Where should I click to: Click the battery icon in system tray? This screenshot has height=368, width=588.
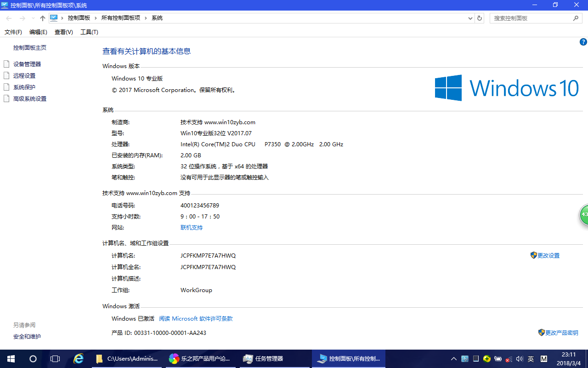[x=498, y=359]
